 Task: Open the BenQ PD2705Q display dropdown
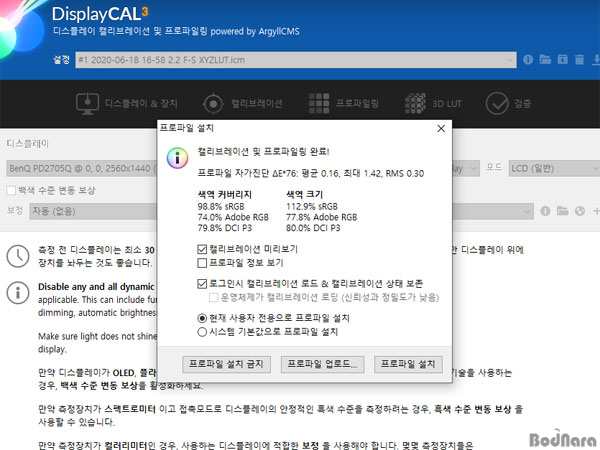(82, 168)
